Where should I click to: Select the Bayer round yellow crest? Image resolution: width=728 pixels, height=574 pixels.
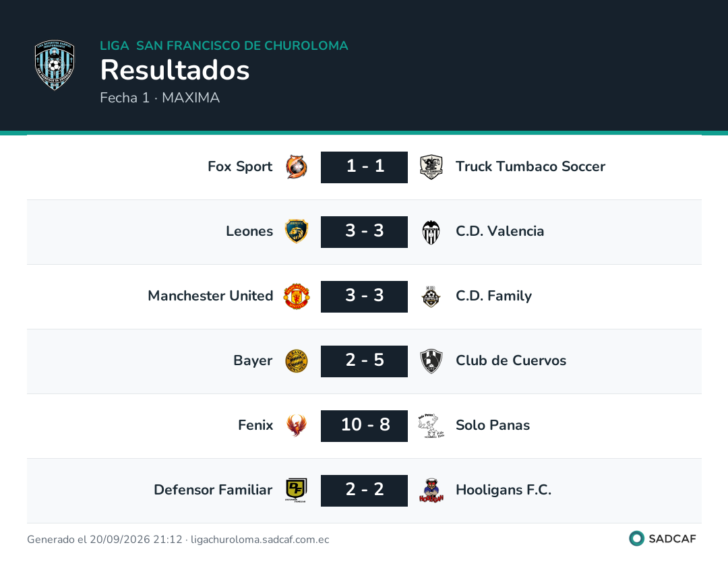click(296, 361)
